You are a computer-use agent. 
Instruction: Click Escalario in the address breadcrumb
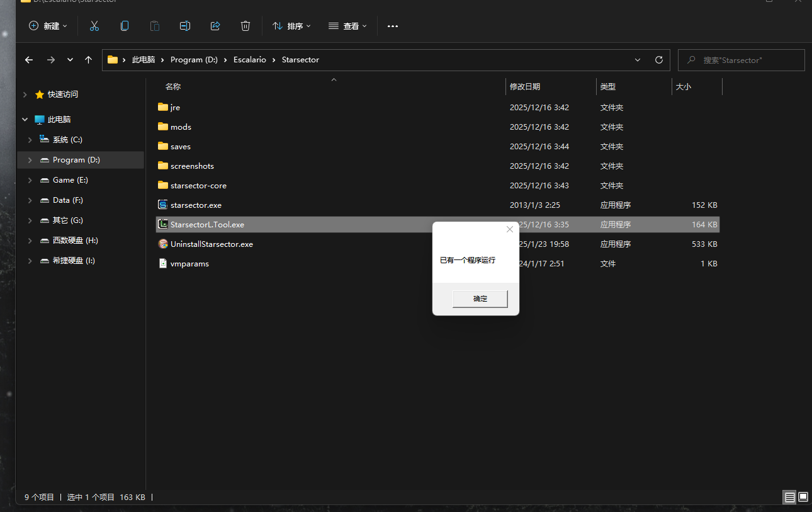click(249, 60)
